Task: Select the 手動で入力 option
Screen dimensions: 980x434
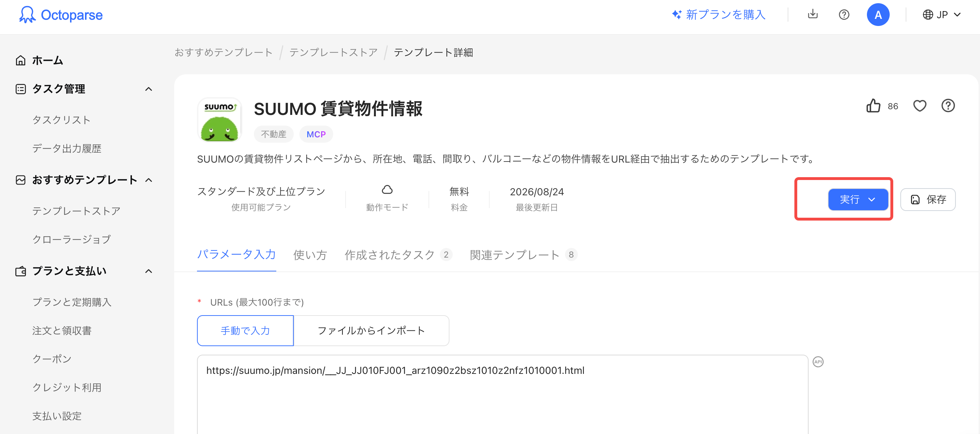Action: [x=245, y=330]
